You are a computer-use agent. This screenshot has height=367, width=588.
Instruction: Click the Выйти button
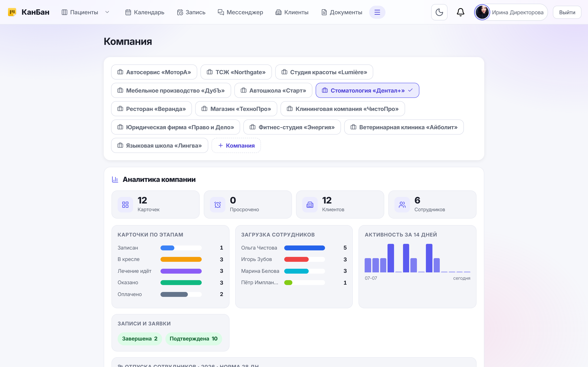pos(567,12)
